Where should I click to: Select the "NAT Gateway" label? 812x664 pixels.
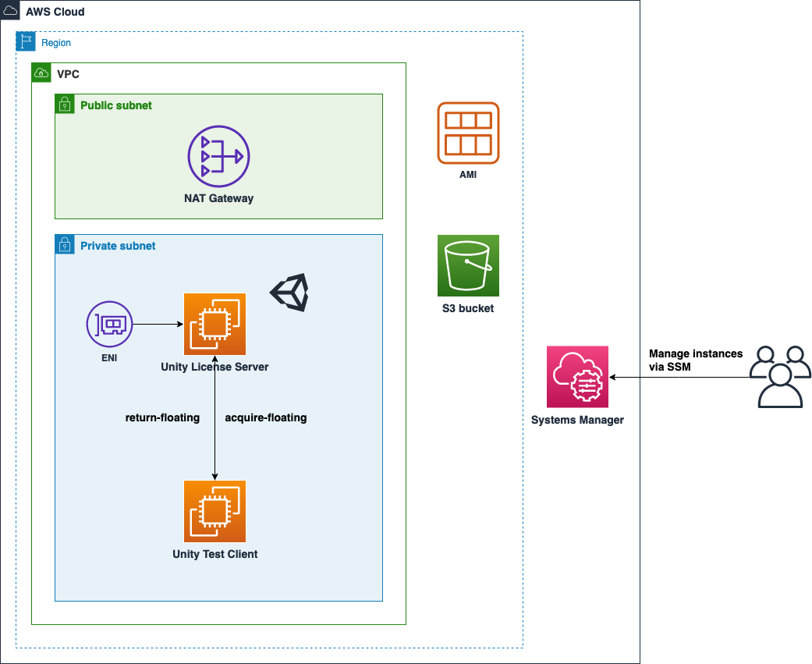tap(218, 198)
